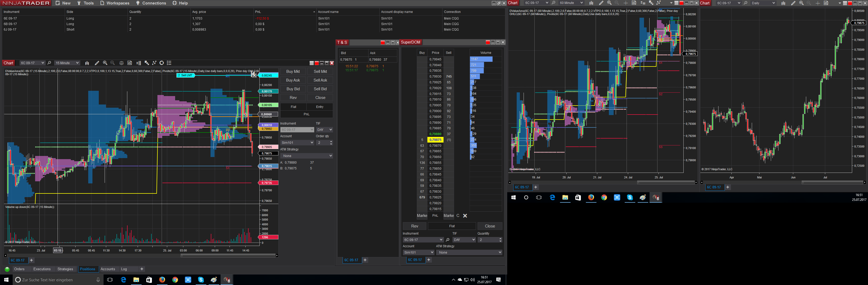Open the Workspaces menu

pos(115,3)
